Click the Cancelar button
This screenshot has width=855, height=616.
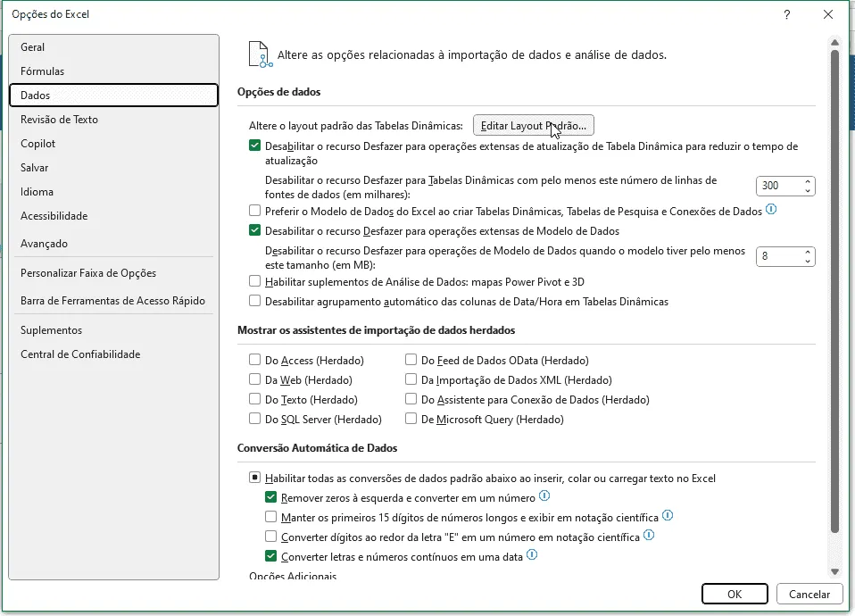[809, 594]
